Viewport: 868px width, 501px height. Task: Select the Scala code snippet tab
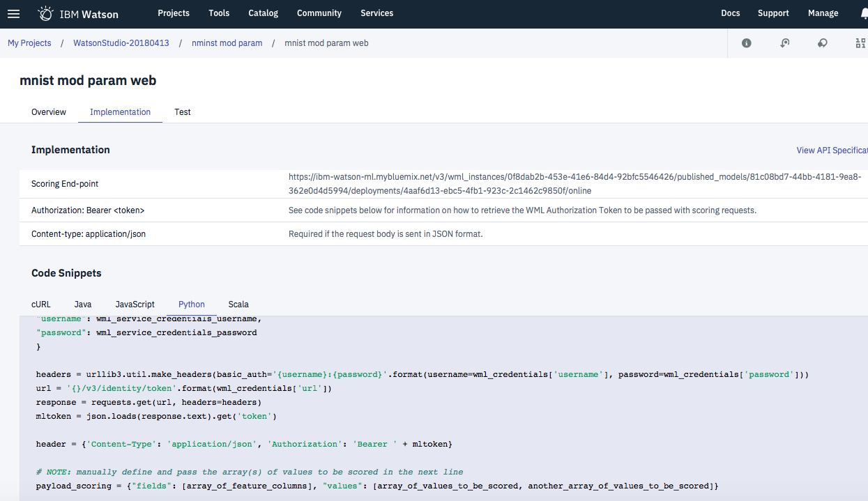point(238,305)
